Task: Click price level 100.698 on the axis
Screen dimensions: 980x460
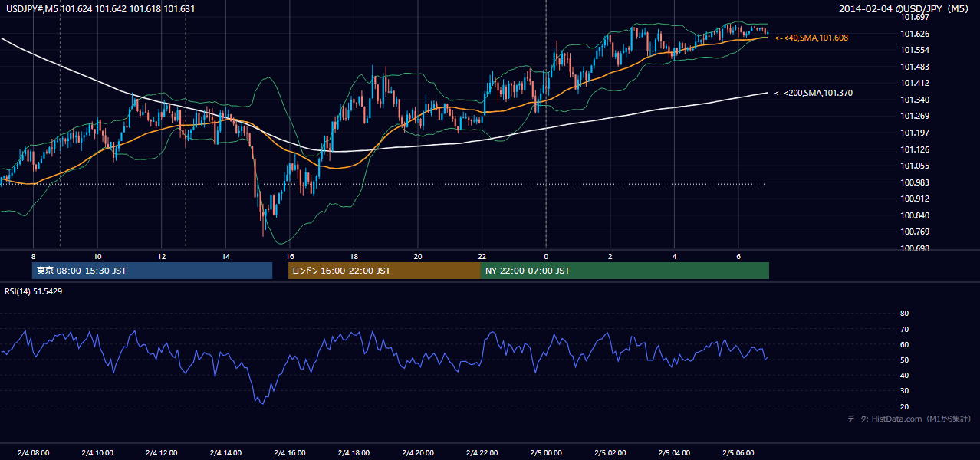Action: click(x=915, y=248)
